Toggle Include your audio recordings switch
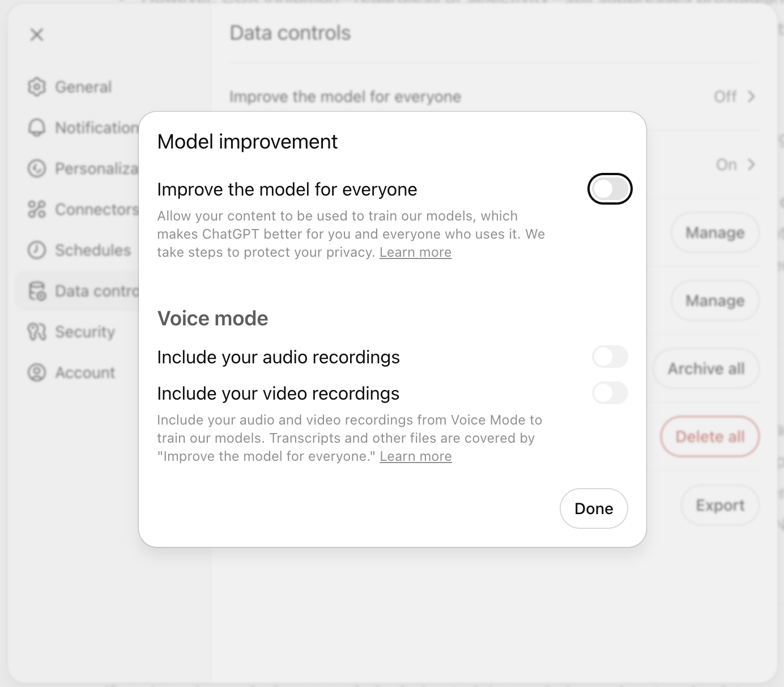This screenshot has height=687, width=784. pyautogui.click(x=610, y=357)
